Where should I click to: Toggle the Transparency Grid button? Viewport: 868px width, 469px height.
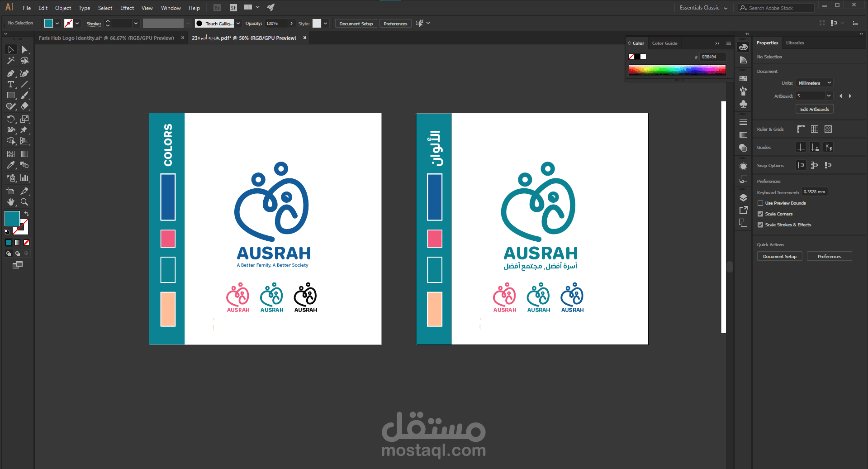828,129
